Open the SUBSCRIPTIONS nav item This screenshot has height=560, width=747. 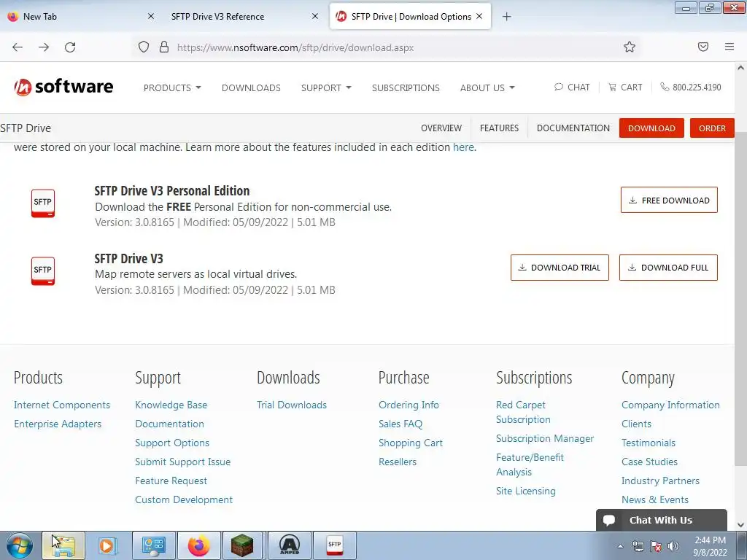pos(406,87)
